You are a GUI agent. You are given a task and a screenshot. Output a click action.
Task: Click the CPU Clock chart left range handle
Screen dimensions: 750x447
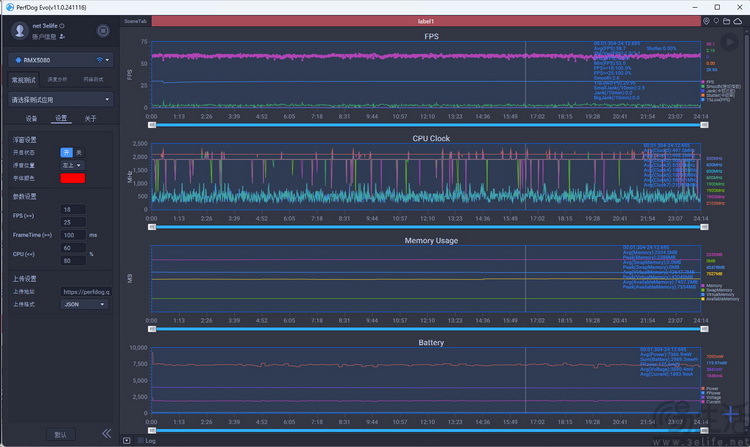[x=152, y=227]
